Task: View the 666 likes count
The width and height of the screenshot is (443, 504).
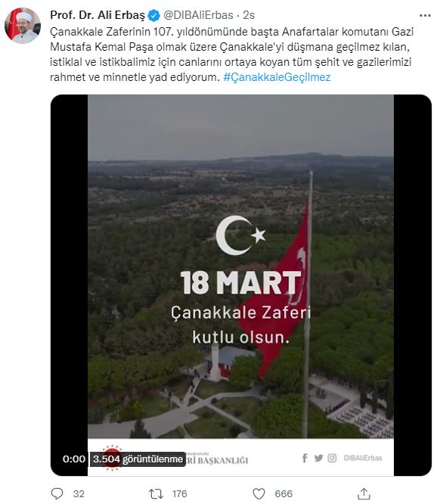Action: pos(283,493)
